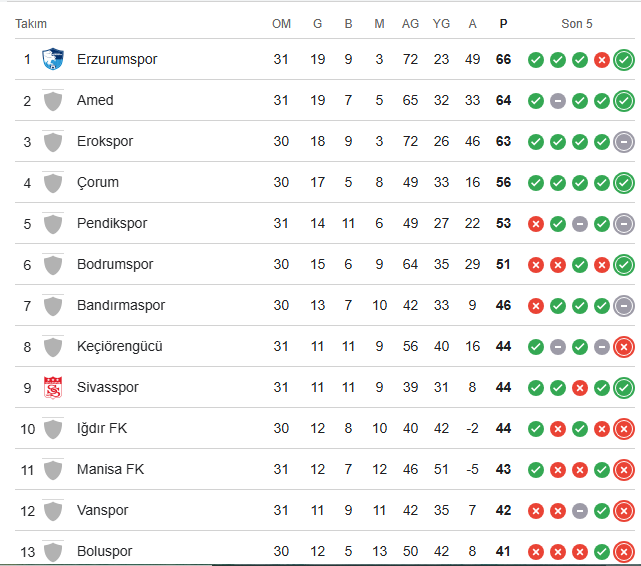This screenshot has width=641, height=566.
Task: Click Çorum's circled latest win icon
Action: pos(624,183)
